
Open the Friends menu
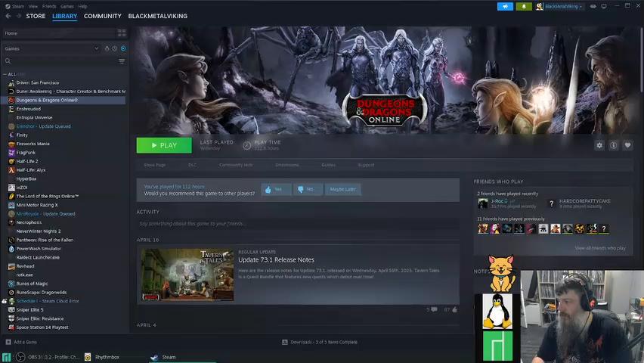click(49, 6)
